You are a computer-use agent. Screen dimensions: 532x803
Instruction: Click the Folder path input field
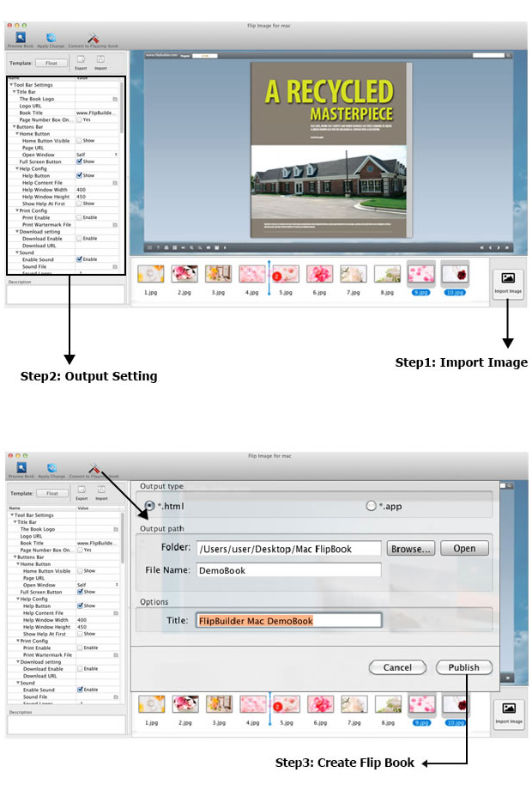[x=289, y=549]
